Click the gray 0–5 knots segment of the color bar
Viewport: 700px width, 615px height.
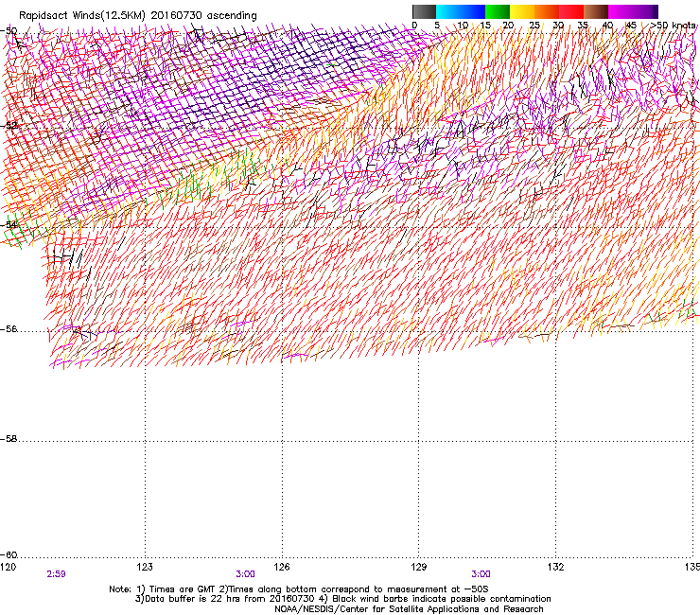424,11
